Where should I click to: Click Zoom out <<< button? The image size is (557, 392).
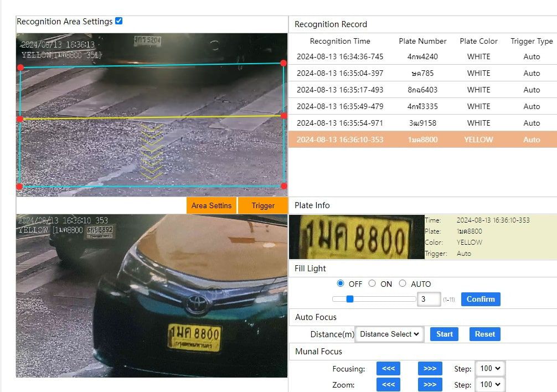[388, 384]
